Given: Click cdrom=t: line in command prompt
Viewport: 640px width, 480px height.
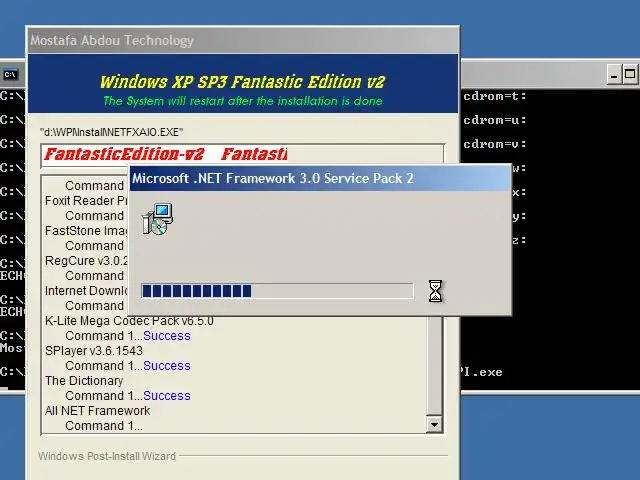Looking at the screenshot, I should coord(495,96).
